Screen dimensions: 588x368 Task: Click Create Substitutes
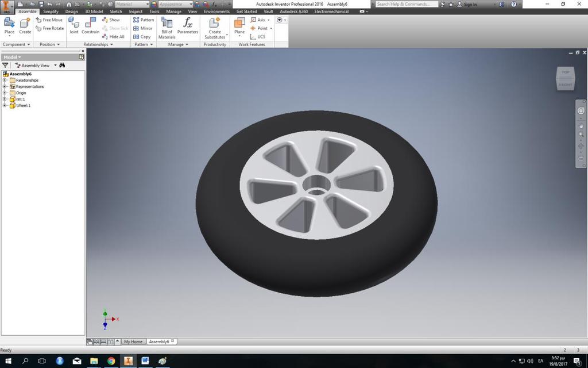pos(215,28)
